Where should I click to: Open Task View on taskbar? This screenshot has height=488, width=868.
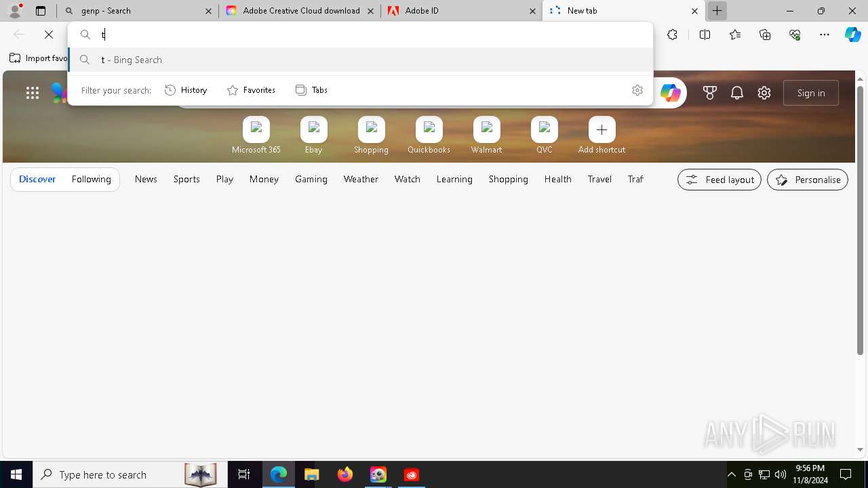click(x=244, y=474)
